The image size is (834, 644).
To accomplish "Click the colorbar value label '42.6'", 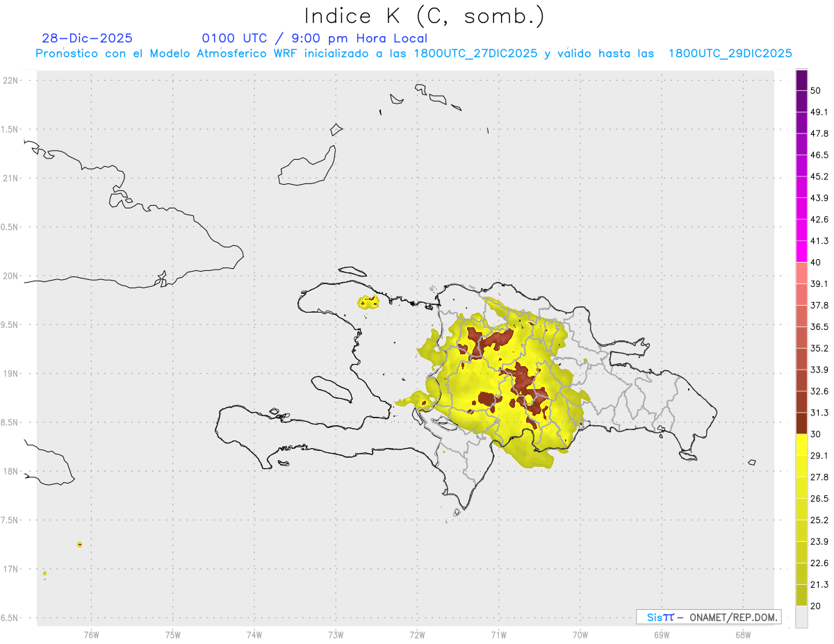I will [819, 220].
